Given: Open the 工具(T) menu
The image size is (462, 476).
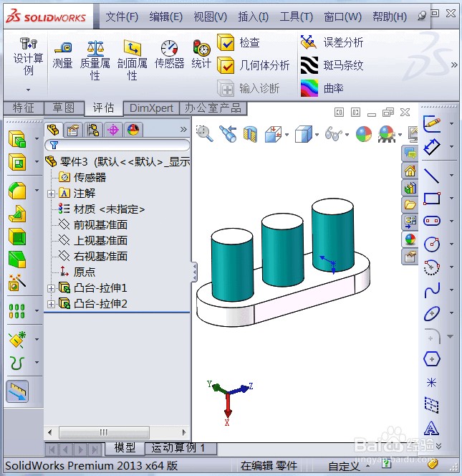Looking at the screenshot, I should (x=296, y=16).
